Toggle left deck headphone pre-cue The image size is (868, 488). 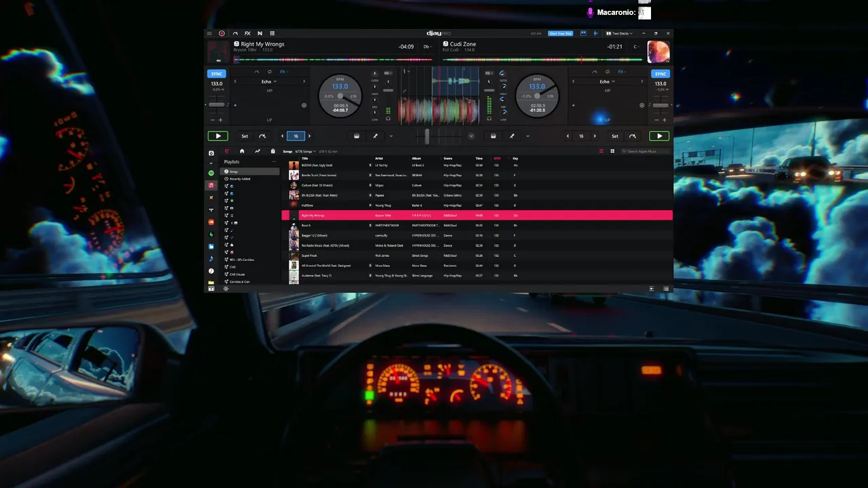coord(388,119)
